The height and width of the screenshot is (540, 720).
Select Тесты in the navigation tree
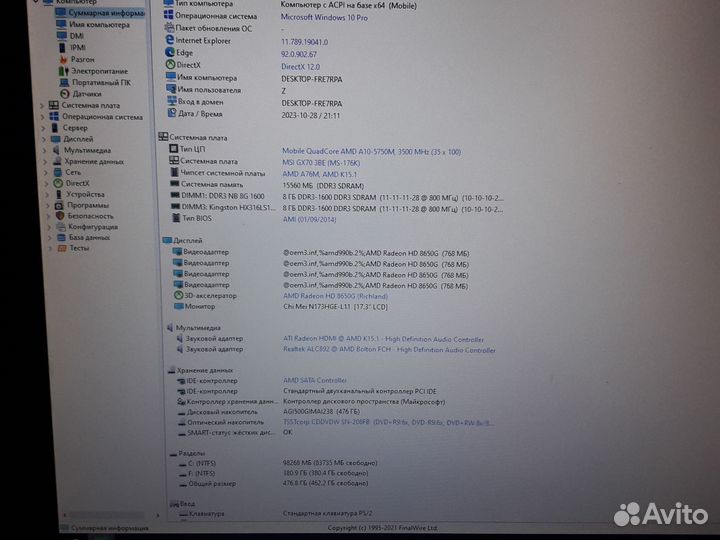79,248
